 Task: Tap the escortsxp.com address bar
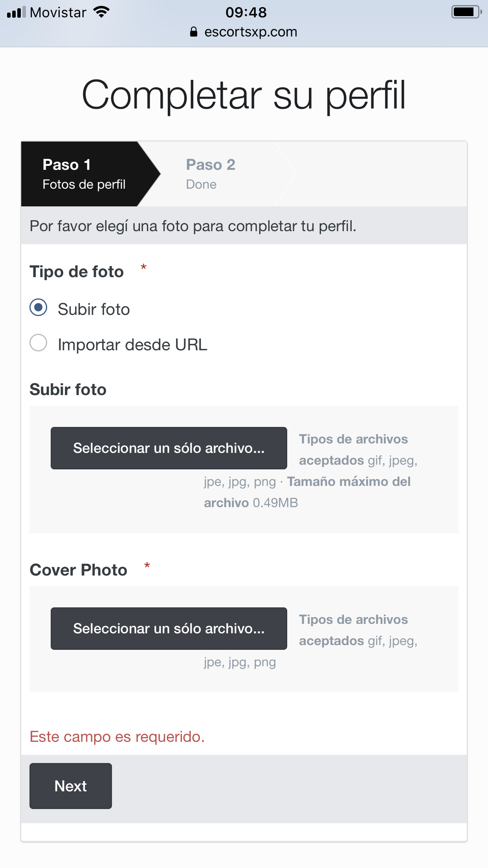pos(250,32)
